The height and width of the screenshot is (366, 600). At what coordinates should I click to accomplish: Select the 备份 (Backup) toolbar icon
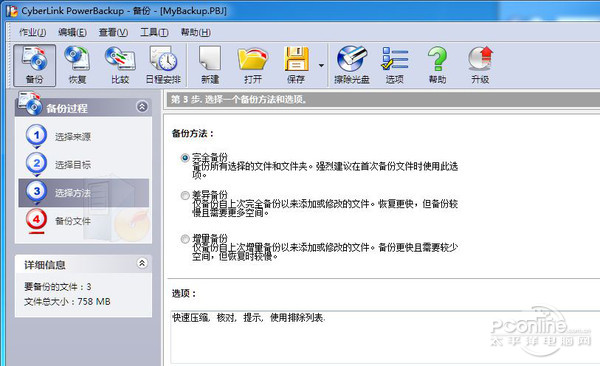pyautogui.click(x=34, y=65)
